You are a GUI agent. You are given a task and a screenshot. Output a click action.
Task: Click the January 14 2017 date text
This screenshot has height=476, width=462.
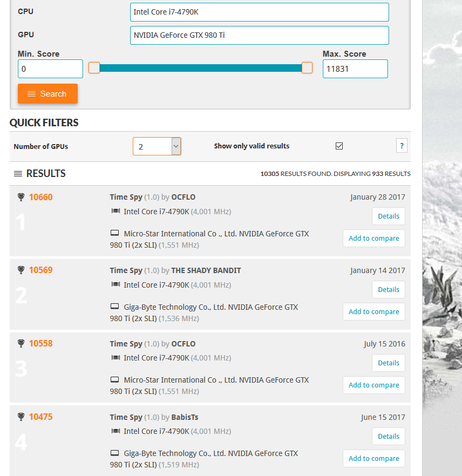point(378,270)
